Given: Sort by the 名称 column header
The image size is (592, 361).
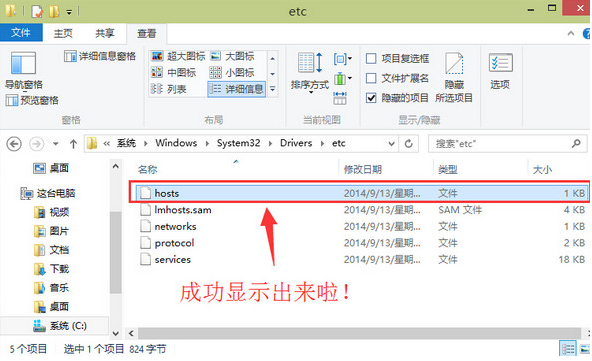Looking at the screenshot, I should 147,170.
